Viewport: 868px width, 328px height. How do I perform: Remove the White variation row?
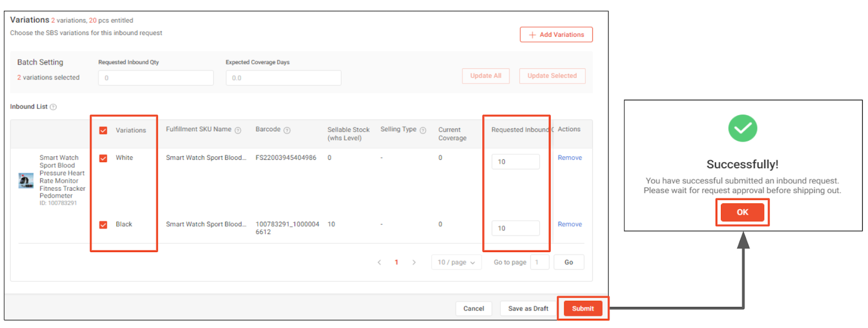pyautogui.click(x=570, y=158)
